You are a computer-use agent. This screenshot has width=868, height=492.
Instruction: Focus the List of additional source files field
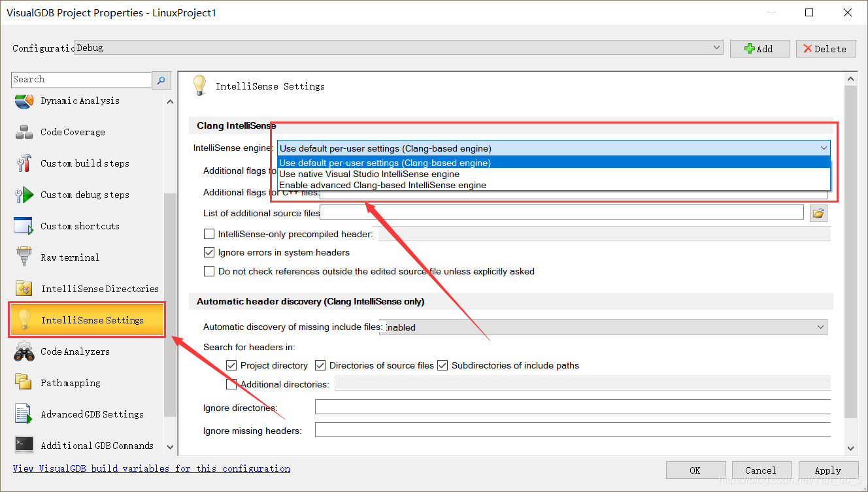[x=561, y=212]
